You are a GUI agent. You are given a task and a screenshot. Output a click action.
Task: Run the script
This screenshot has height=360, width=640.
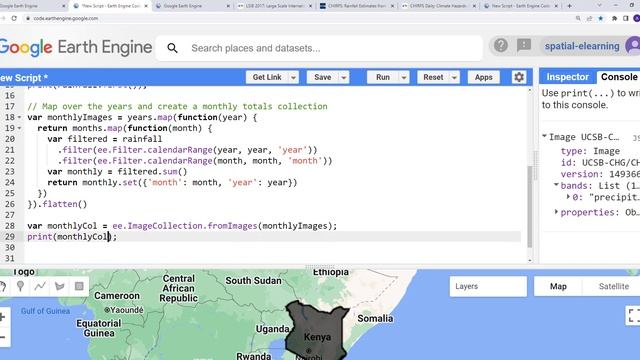382,77
